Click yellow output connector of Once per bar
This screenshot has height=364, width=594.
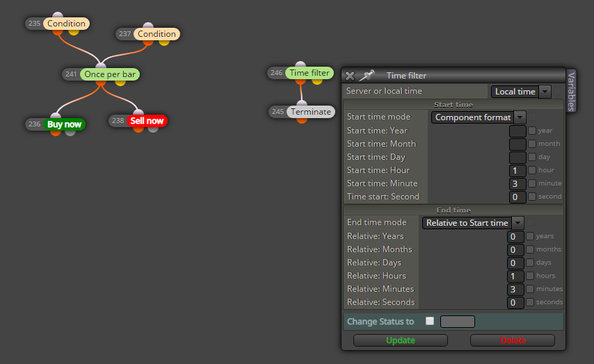[x=120, y=83]
